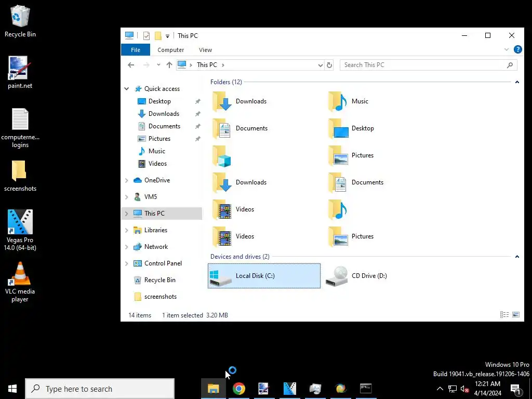Image resolution: width=532 pixels, height=399 pixels.
Task: Open the Recent locations dropdown arrow
Action: [158, 65]
